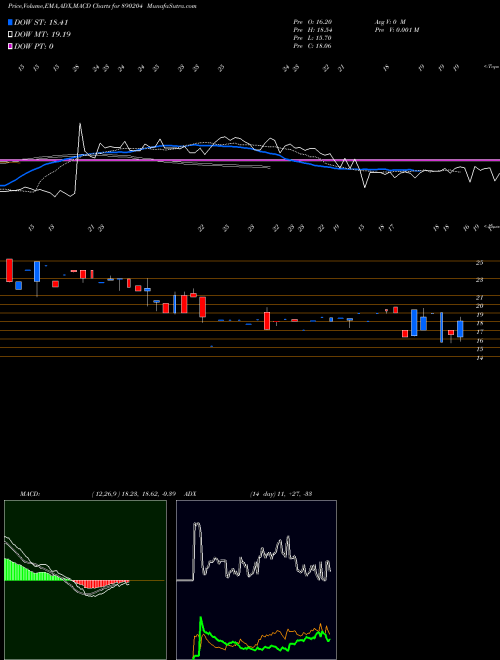Open the ADX indicator chart panel
This screenshot has width=500, height=660.
coord(256,580)
